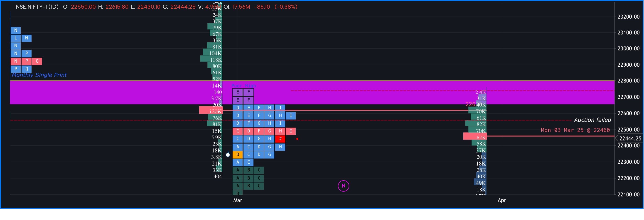Click the 1D timeframe indicator
The width and height of the screenshot is (644, 220).
pyautogui.click(x=53, y=7)
